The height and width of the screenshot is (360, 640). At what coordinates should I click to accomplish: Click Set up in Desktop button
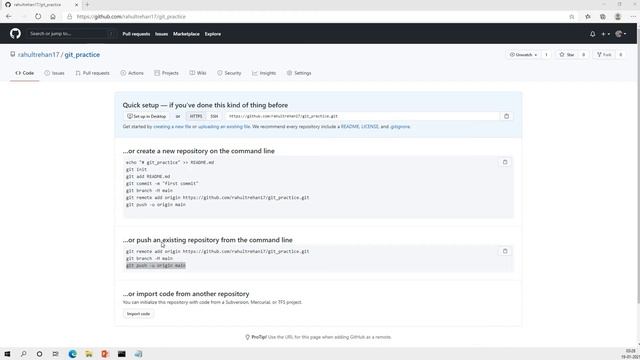[x=147, y=116]
